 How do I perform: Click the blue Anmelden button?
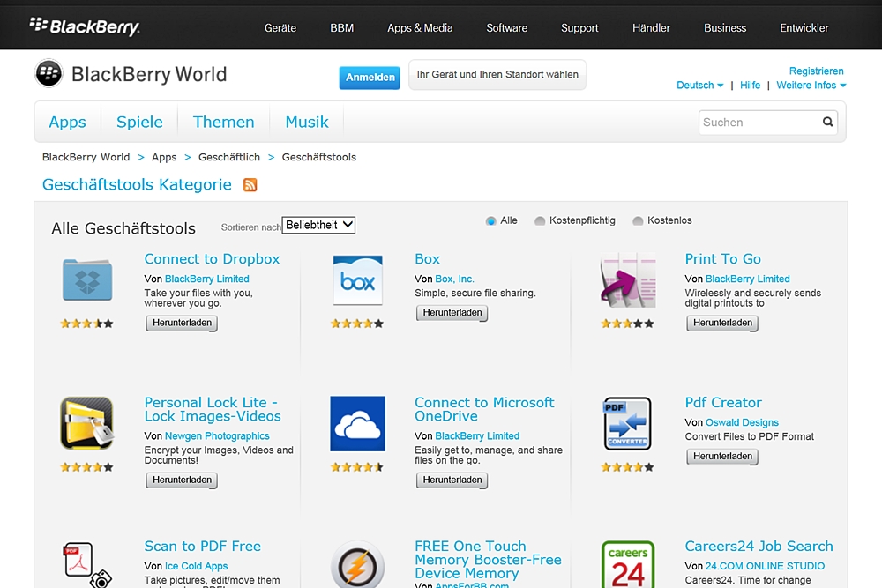(370, 78)
